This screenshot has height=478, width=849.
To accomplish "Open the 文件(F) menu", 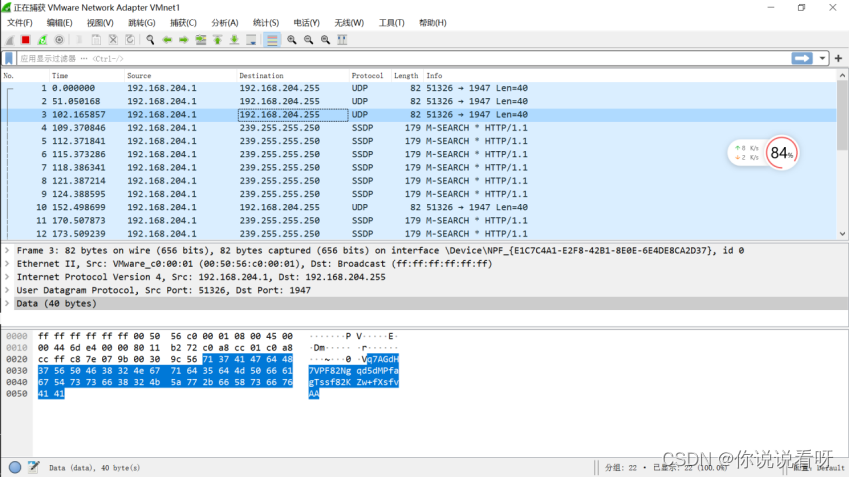I will pos(19,23).
